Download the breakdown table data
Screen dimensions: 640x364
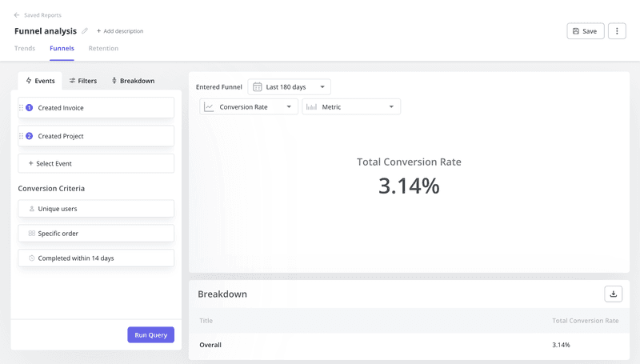(613, 294)
